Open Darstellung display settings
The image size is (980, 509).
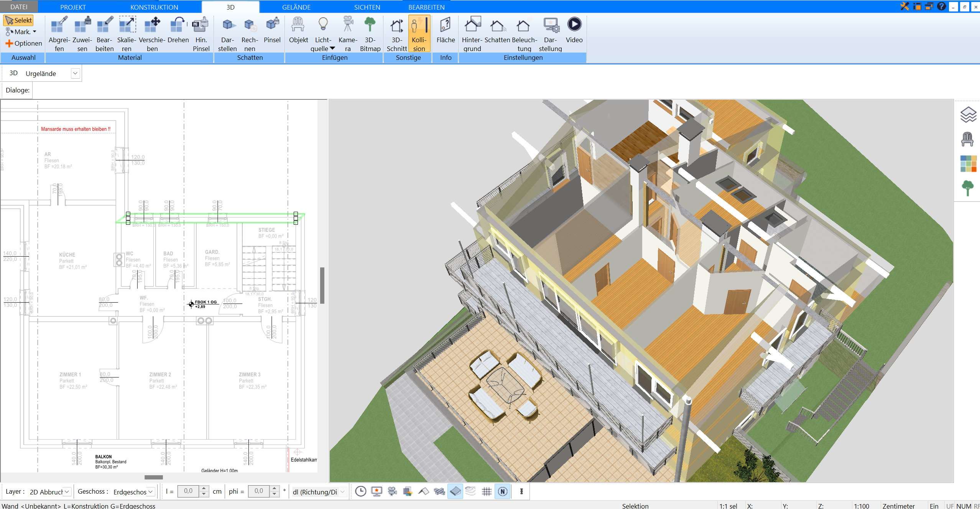(550, 34)
